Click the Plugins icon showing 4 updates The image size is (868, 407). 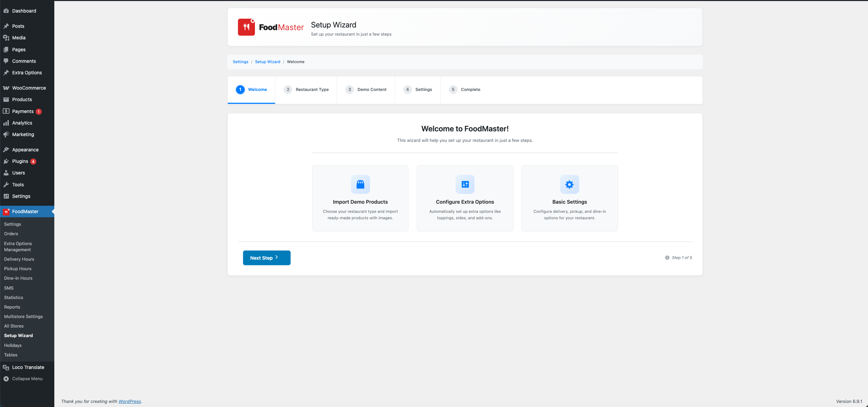pos(6,161)
